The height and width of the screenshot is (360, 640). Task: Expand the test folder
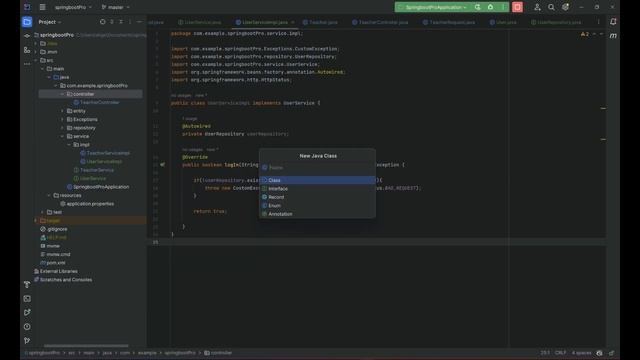[x=42, y=212]
